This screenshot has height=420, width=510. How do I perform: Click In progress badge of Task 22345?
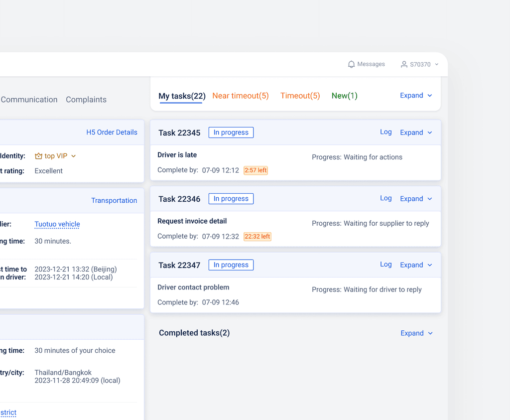coord(231,133)
